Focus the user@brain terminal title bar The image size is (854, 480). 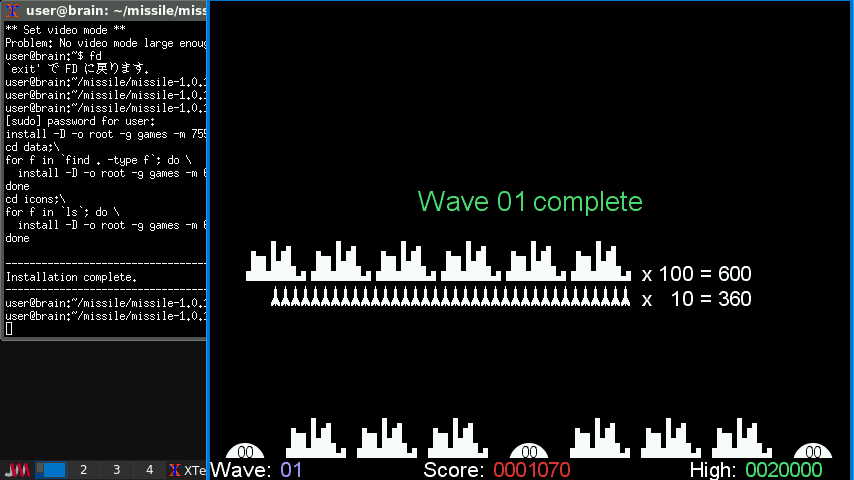[x=110, y=11]
